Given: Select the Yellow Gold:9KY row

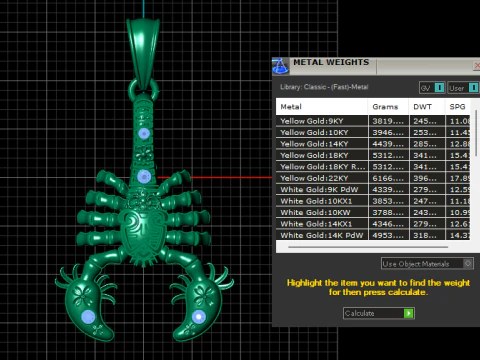Looking at the screenshot, I should [373, 121].
